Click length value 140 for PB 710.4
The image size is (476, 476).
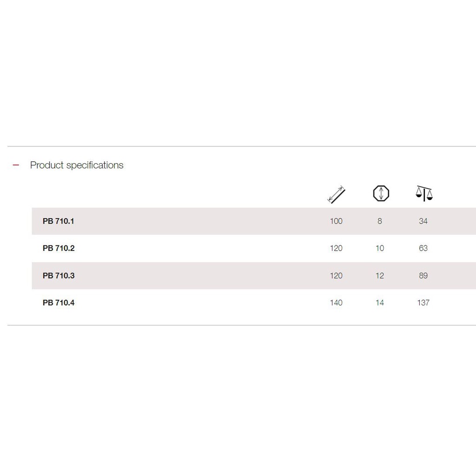click(x=336, y=302)
